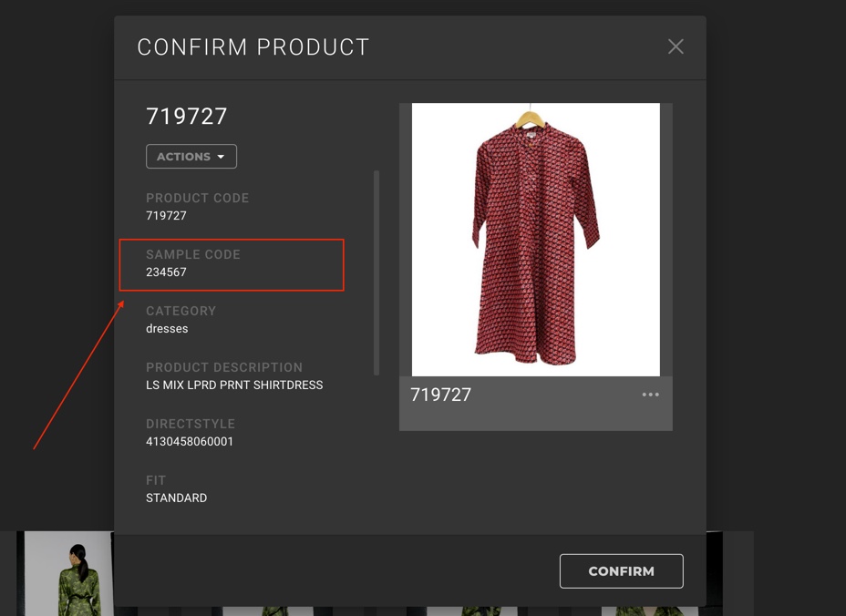Viewport: 846px width, 616px height.
Task: Open the ACTIONS dropdown menu
Action: click(191, 157)
